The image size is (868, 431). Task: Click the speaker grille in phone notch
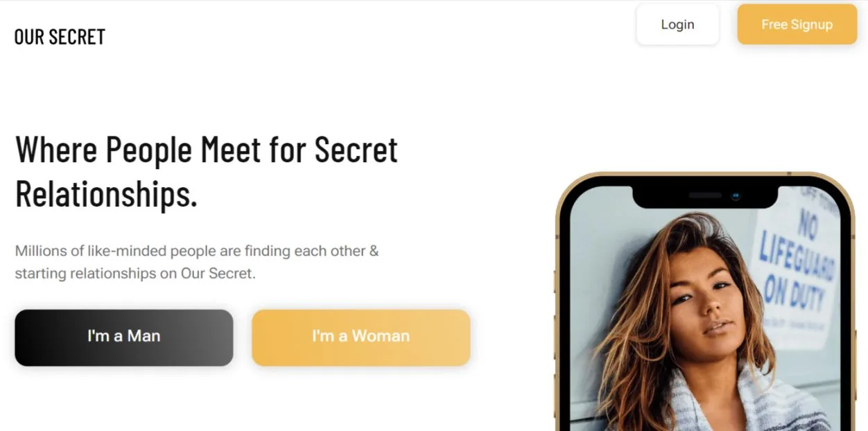[705, 196]
